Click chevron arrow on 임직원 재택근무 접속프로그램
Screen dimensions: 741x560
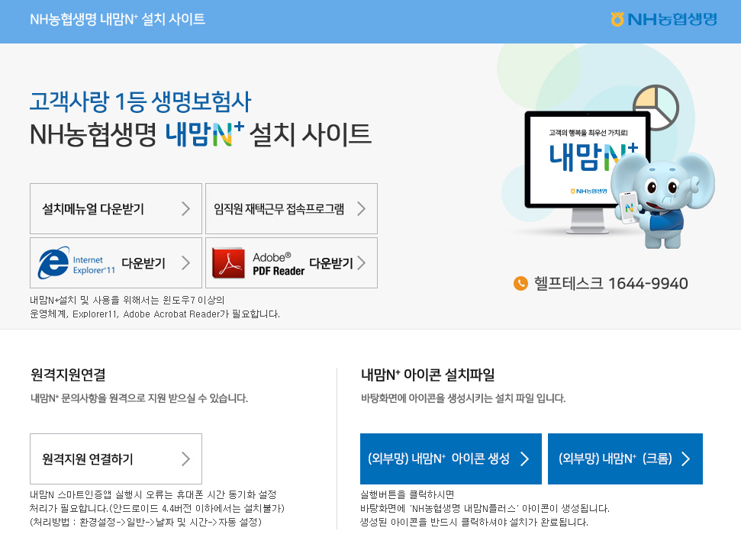361,209
